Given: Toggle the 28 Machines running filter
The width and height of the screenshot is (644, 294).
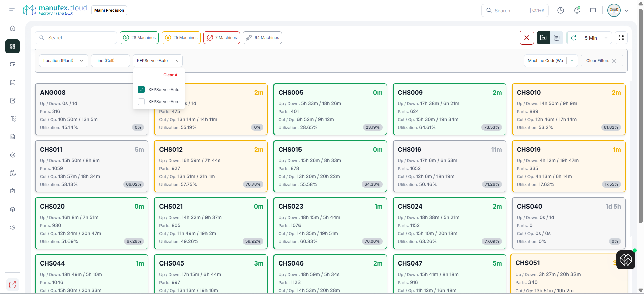Looking at the screenshot, I should click(x=139, y=38).
